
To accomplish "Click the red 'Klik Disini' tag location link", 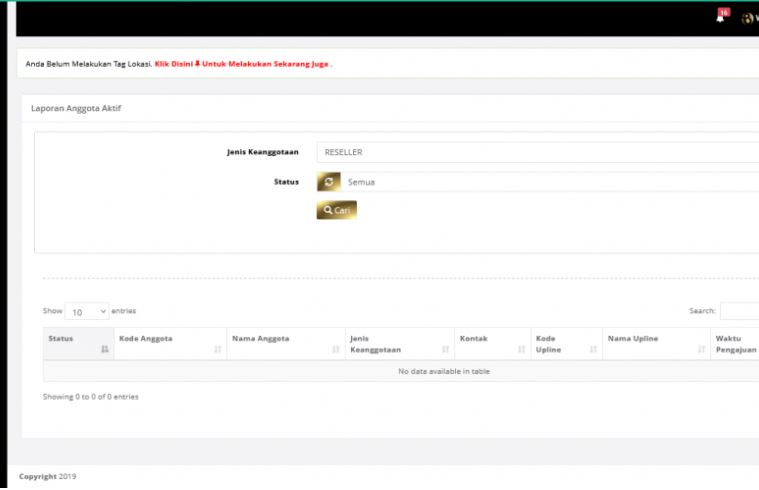I will pos(177,64).
